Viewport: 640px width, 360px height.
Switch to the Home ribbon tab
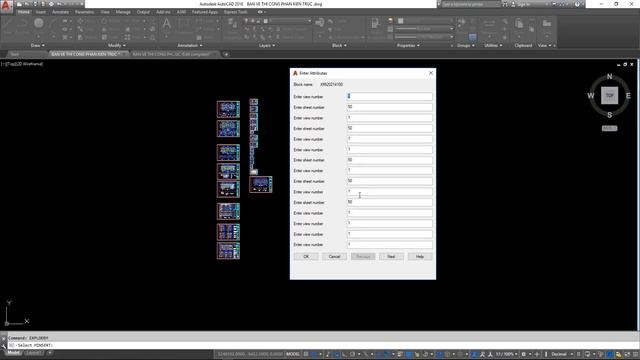[x=24, y=12]
